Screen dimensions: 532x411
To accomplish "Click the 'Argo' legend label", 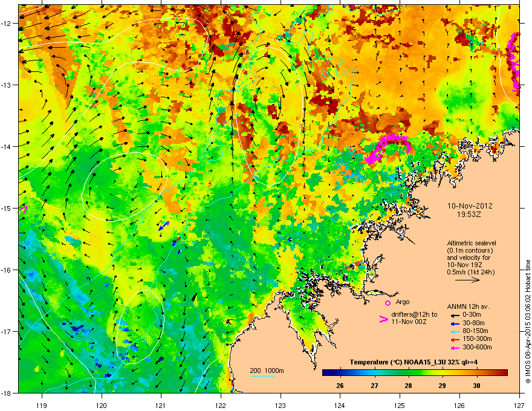I will [x=403, y=302].
